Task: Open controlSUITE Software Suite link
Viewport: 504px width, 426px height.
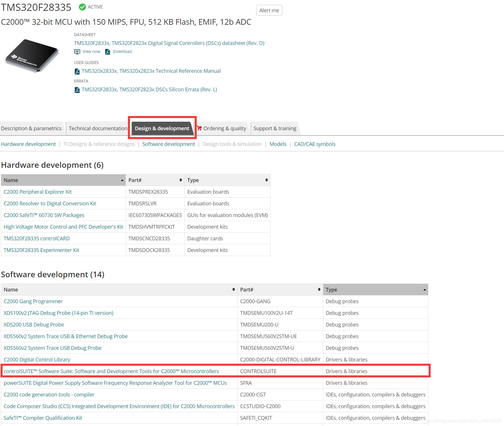Action: tap(111, 371)
